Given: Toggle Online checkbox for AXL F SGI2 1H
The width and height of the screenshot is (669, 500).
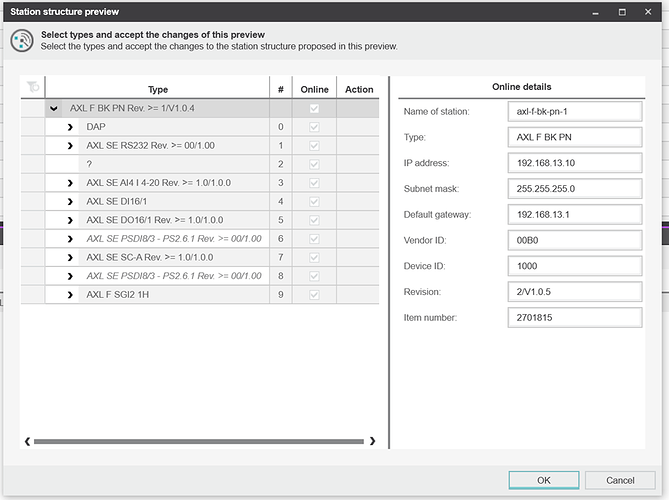Looking at the screenshot, I should pos(315,294).
